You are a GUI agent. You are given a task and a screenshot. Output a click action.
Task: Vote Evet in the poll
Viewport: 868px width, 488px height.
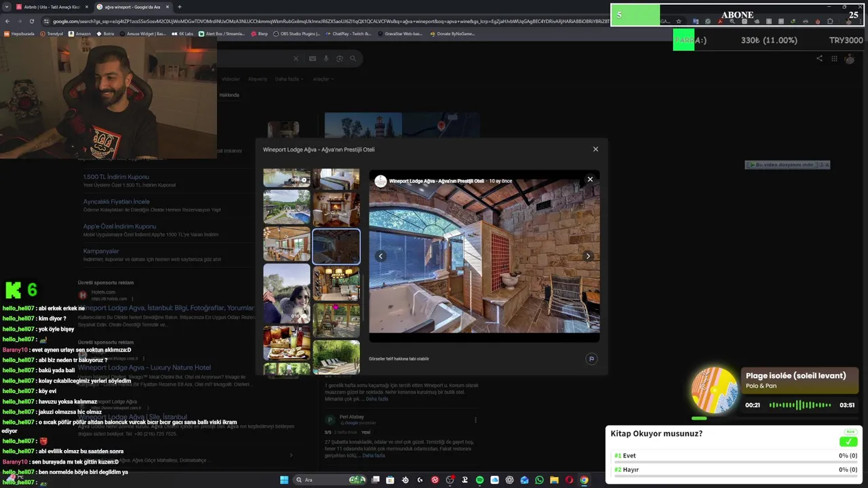click(x=735, y=456)
